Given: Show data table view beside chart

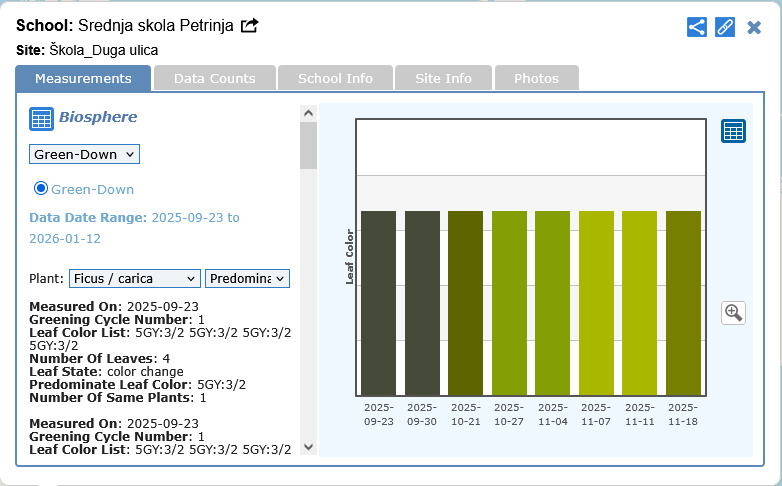Looking at the screenshot, I should tap(733, 131).
